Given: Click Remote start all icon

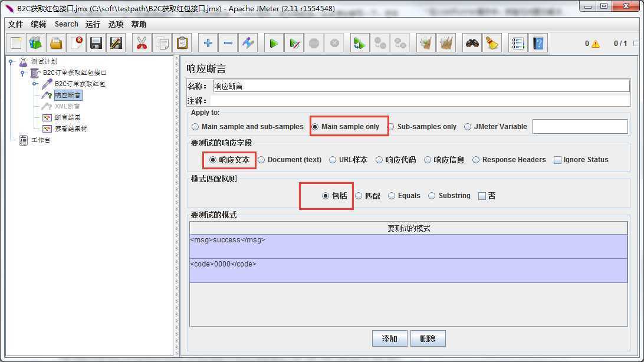Looking at the screenshot, I should point(359,42).
